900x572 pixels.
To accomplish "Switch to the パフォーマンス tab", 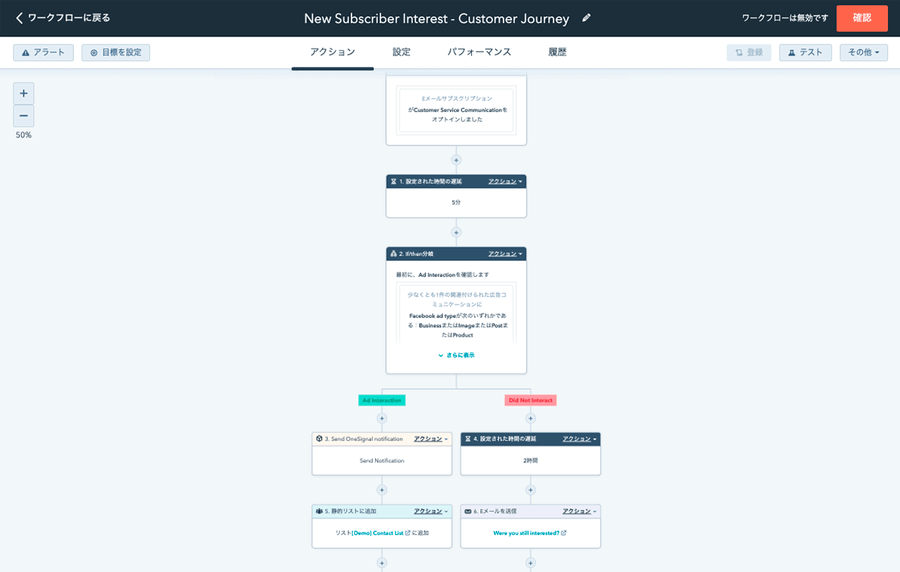I will [x=479, y=52].
